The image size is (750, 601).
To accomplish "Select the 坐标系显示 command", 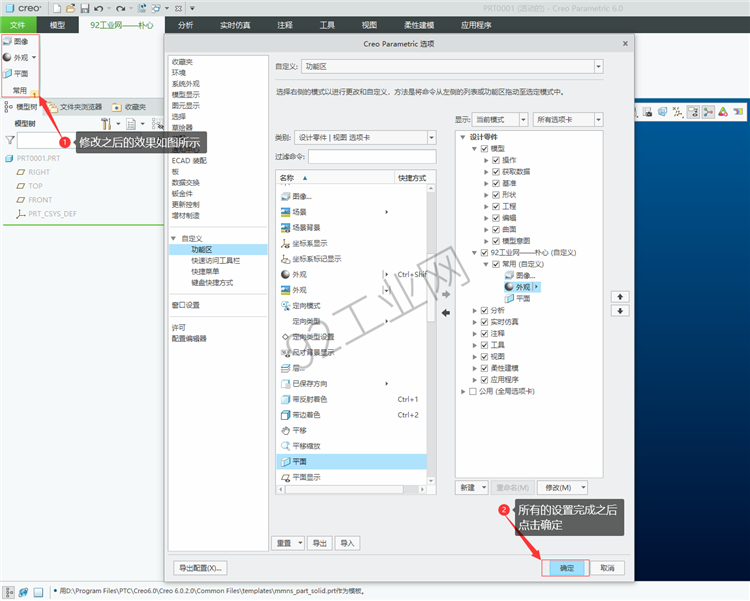I will point(352,243).
